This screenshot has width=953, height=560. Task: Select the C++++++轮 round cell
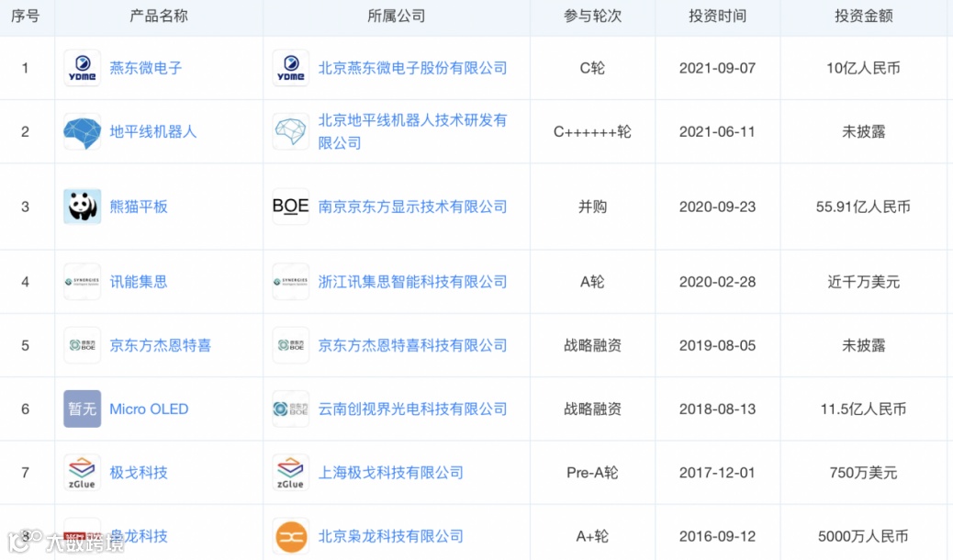[x=592, y=131]
